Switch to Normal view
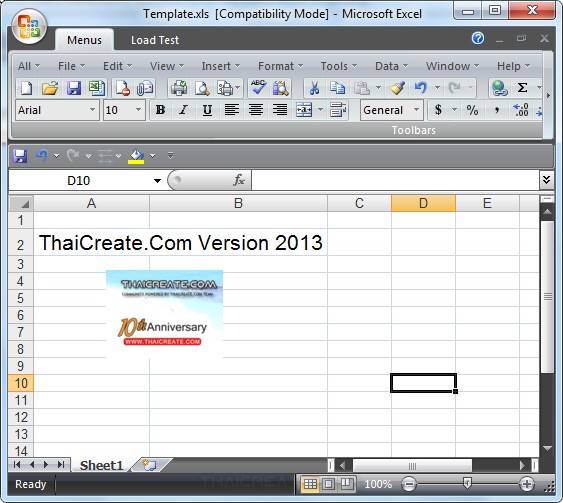The image size is (563, 503). [x=310, y=484]
